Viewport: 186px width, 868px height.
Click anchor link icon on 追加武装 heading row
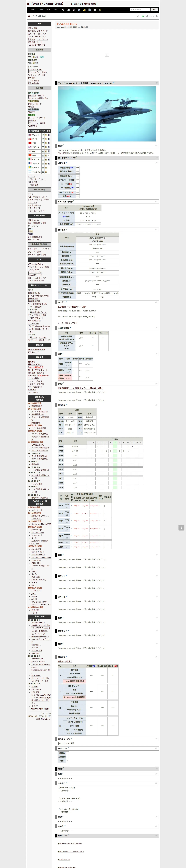[156, 405]
